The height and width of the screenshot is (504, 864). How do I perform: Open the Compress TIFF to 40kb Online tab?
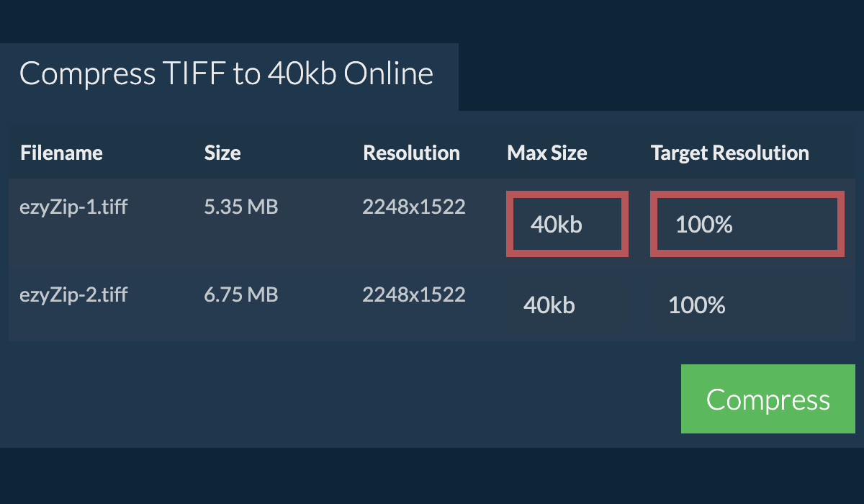[227, 74]
